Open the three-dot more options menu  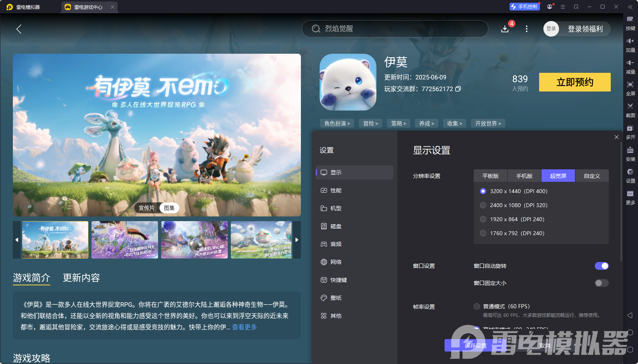527,29
